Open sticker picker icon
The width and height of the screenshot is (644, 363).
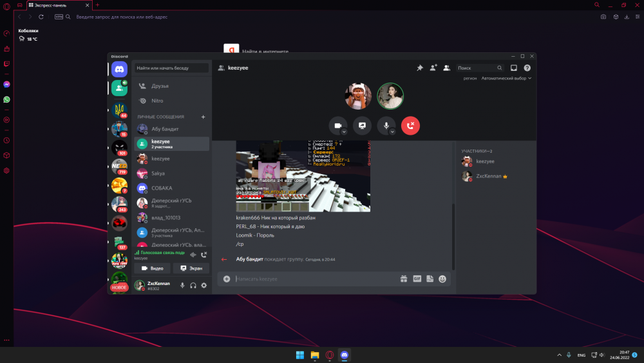(x=430, y=279)
